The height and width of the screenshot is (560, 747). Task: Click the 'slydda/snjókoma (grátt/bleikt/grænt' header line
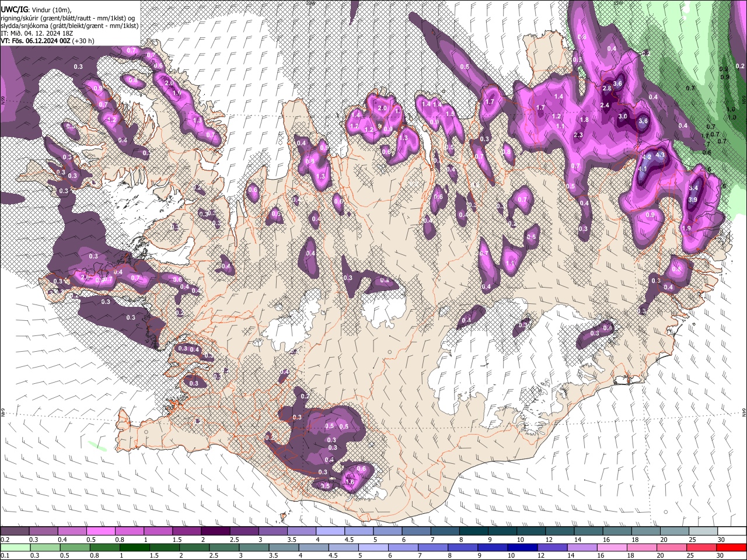[x=69, y=26]
